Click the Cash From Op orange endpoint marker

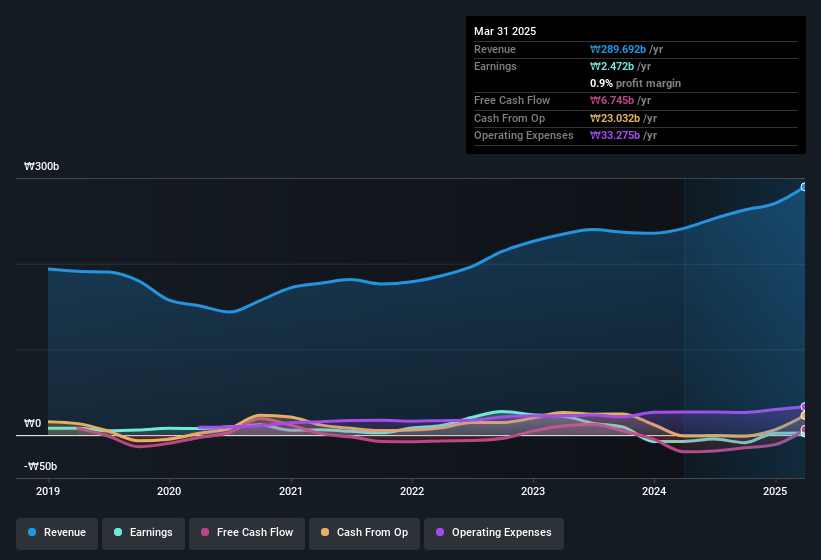click(804, 416)
